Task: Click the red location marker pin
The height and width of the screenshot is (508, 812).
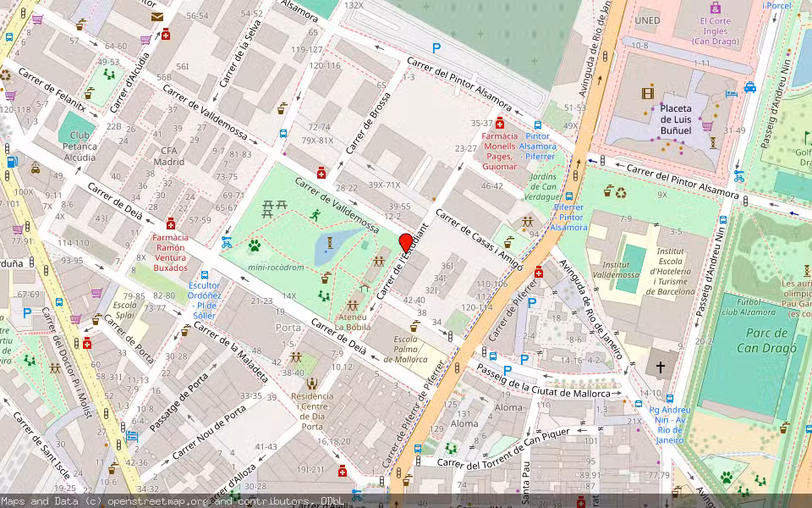Action: point(406,243)
